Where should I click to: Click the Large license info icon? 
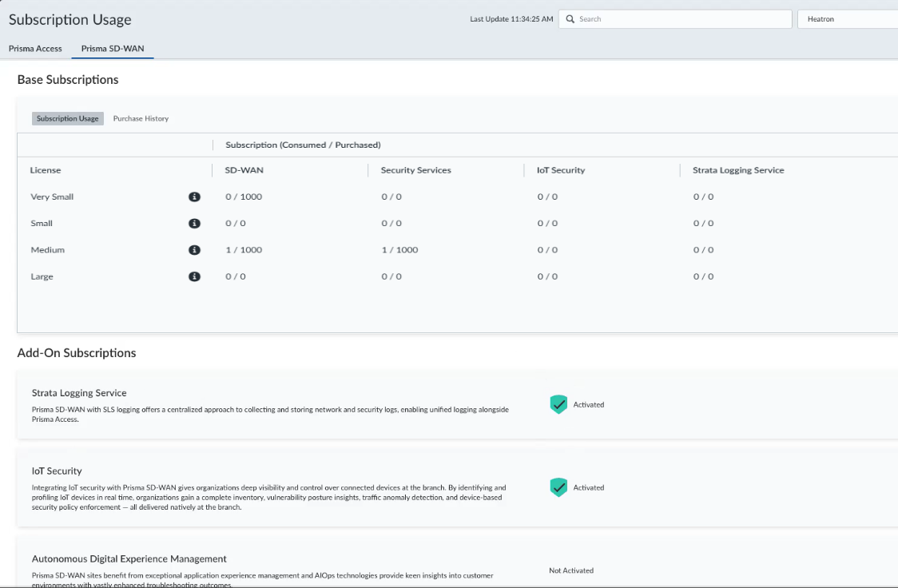(x=194, y=276)
